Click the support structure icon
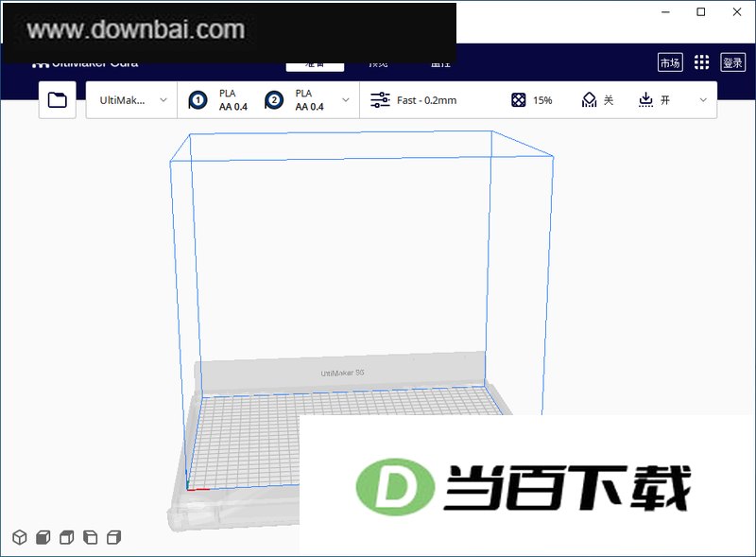Image resolution: width=756 pixels, height=557 pixels. coord(589,100)
